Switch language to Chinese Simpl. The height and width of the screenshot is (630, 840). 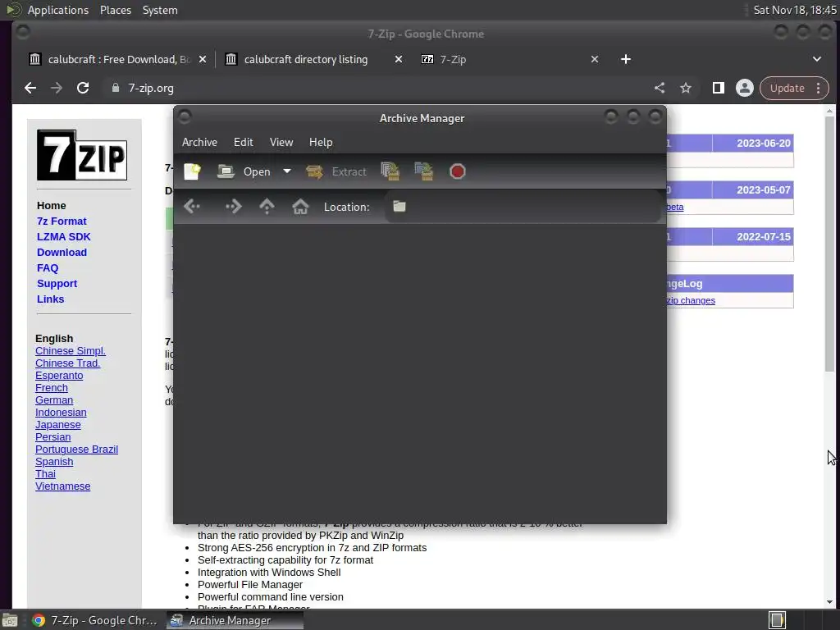[x=71, y=351]
